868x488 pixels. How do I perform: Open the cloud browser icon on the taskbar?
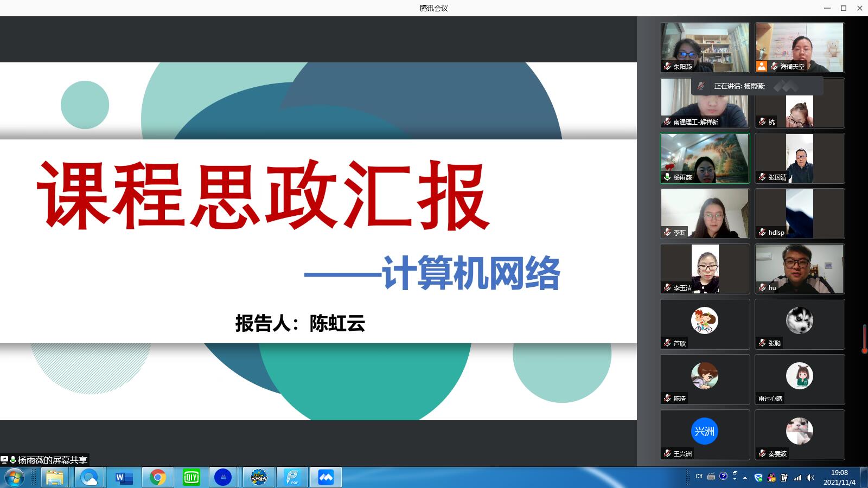click(x=89, y=478)
